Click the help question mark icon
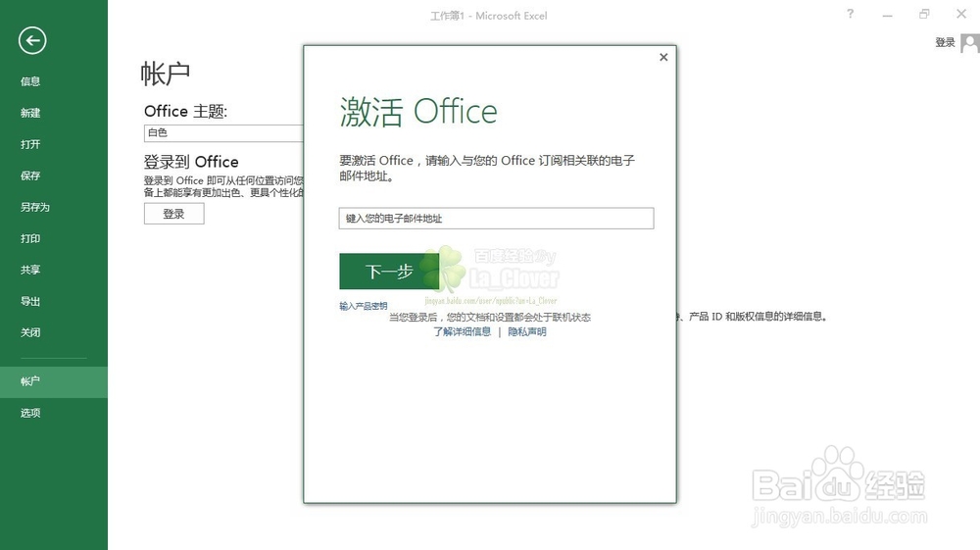This screenshot has height=550, width=980. tap(850, 14)
